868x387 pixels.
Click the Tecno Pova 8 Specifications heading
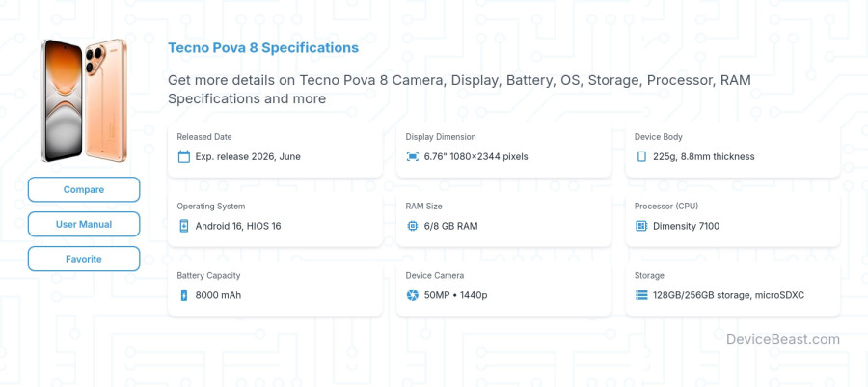[x=263, y=47]
